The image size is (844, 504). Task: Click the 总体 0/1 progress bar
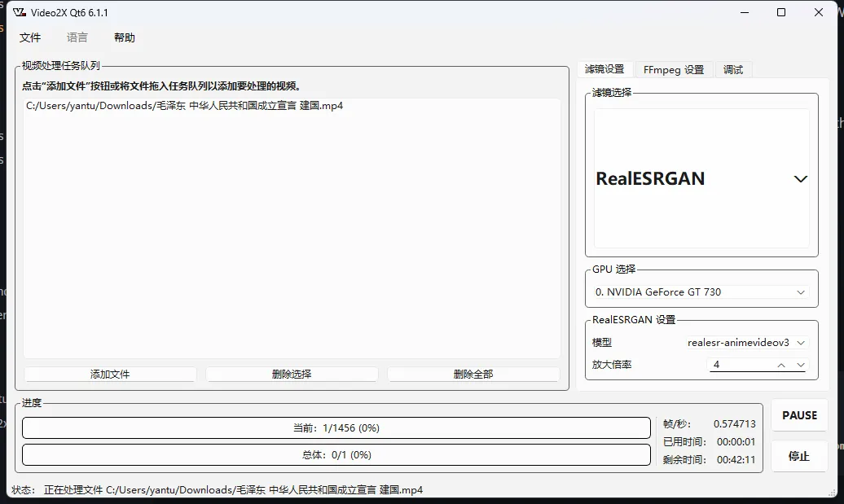(x=336, y=455)
